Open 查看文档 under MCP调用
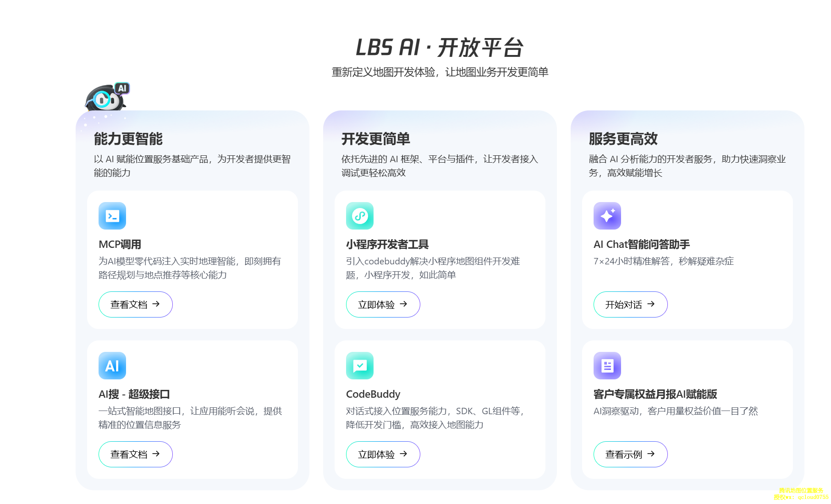 coord(135,304)
